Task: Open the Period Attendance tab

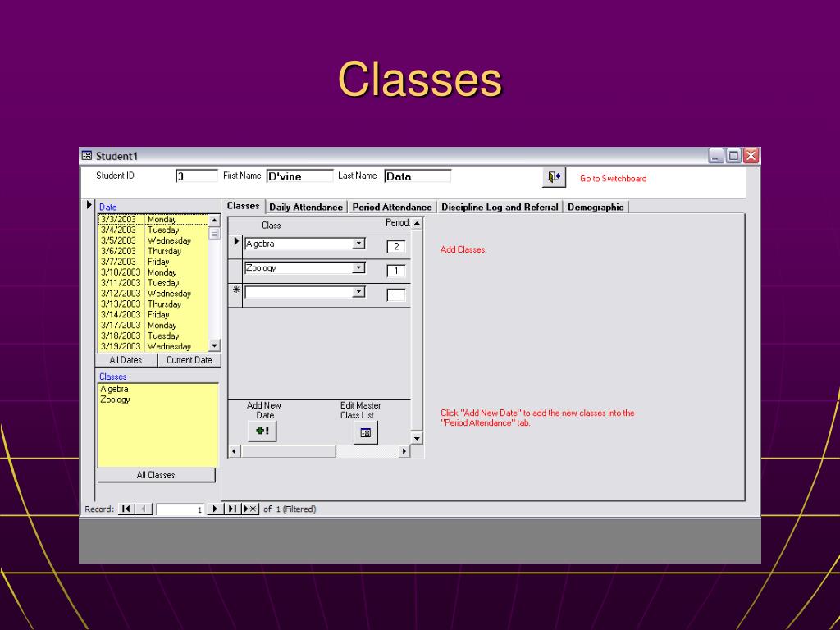Action: pos(392,208)
